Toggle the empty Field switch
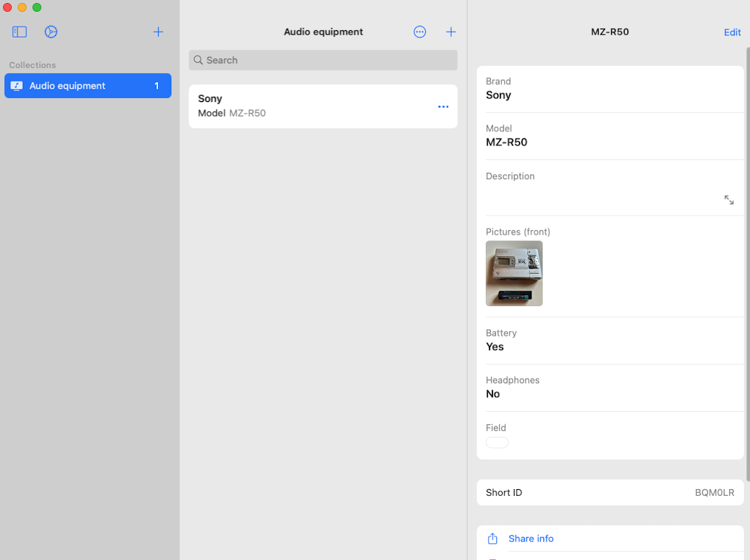This screenshot has height=560, width=750. [x=497, y=443]
